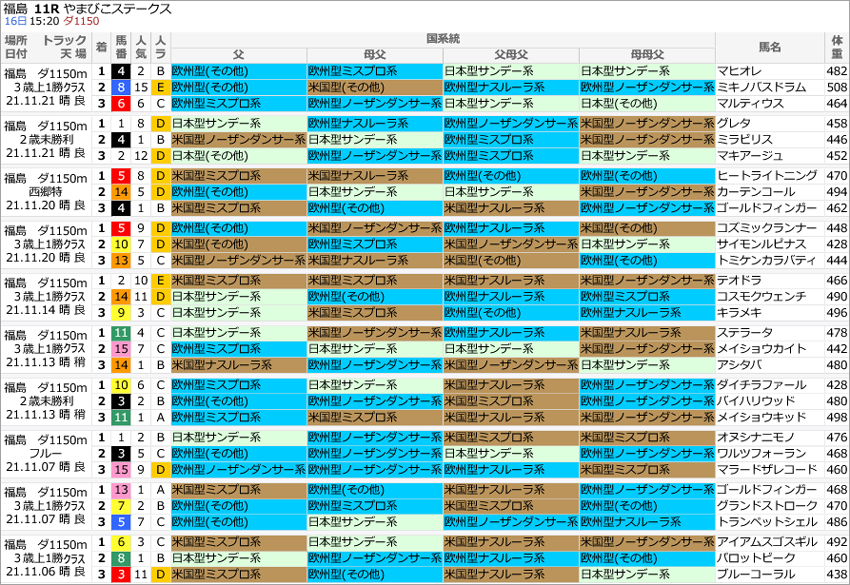Select the ダ1150 course label under the title
This screenshot has width=850, height=585.
(x=81, y=21)
